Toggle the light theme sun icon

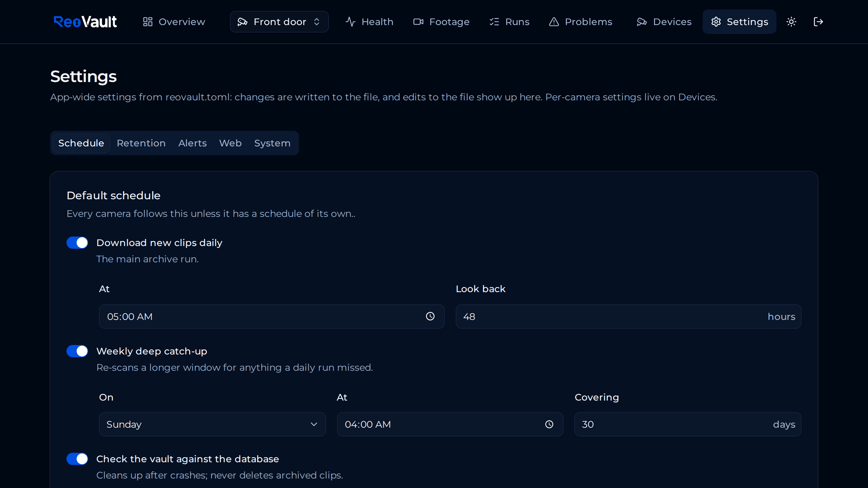(791, 22)
